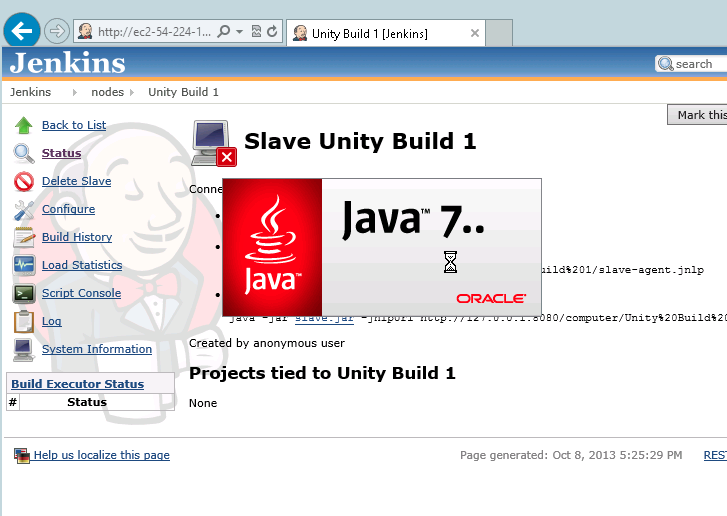This screenshot has width=727, height=516.
Task: Click the monitor graph Load Statistics icon
Action: point(24,265)
